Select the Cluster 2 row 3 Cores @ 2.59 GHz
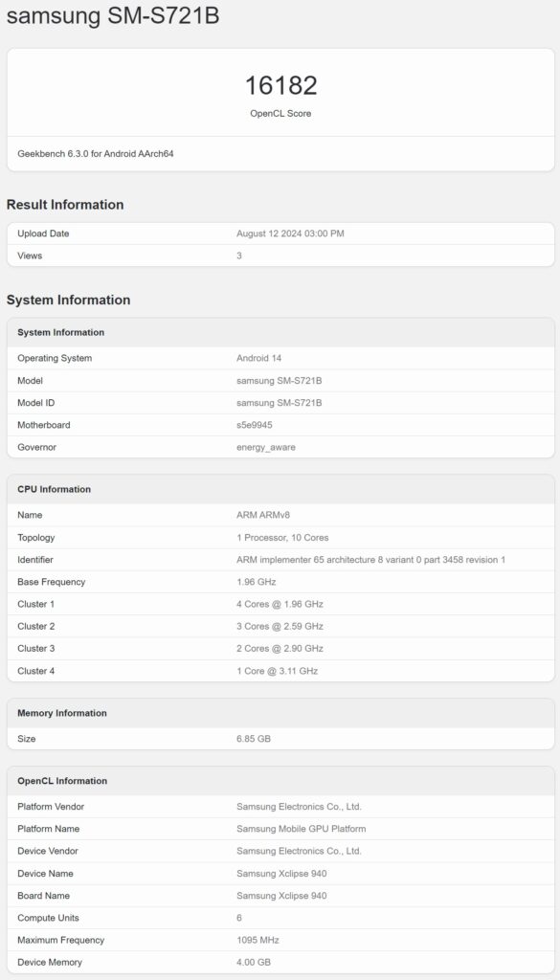 tap(280, 626)
